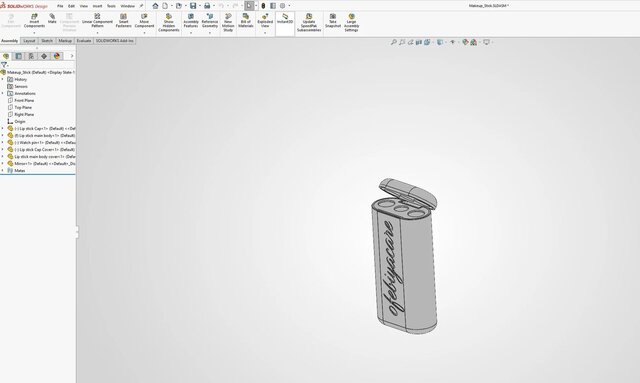This screenshot has width=640, height=383.
Task: Expand the Lip stick Cap<1> component
Action: [2, 128]
